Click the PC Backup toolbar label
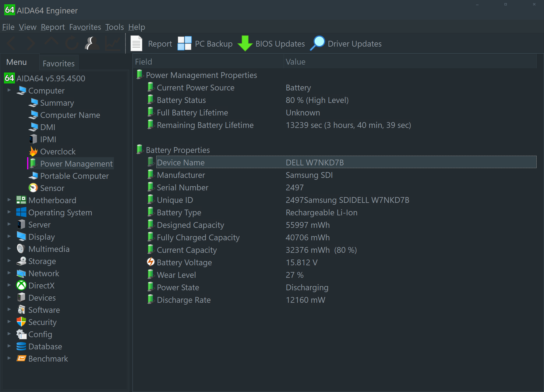544x392 pixels. click(214, 44)
